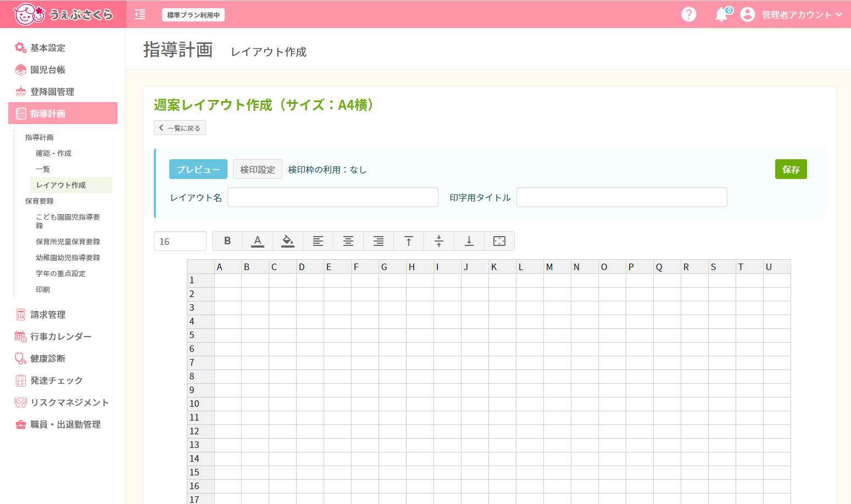The height and width of the screenshot is (504, 851).
Task: Select row 16 header
Action: (x=201, y=486)
